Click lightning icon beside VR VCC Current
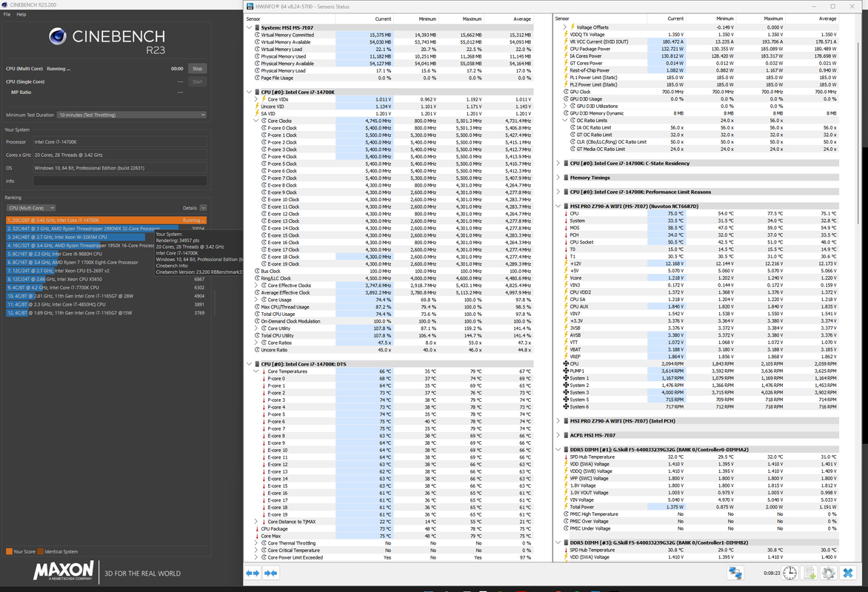 click(566, 41)
